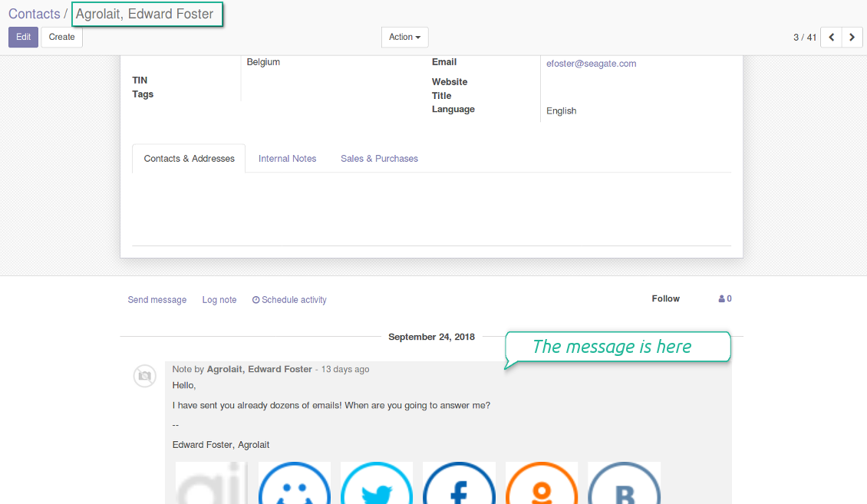Toggle Follow on this contact
This screenshot has width=867, height=504.
[665, 299]
